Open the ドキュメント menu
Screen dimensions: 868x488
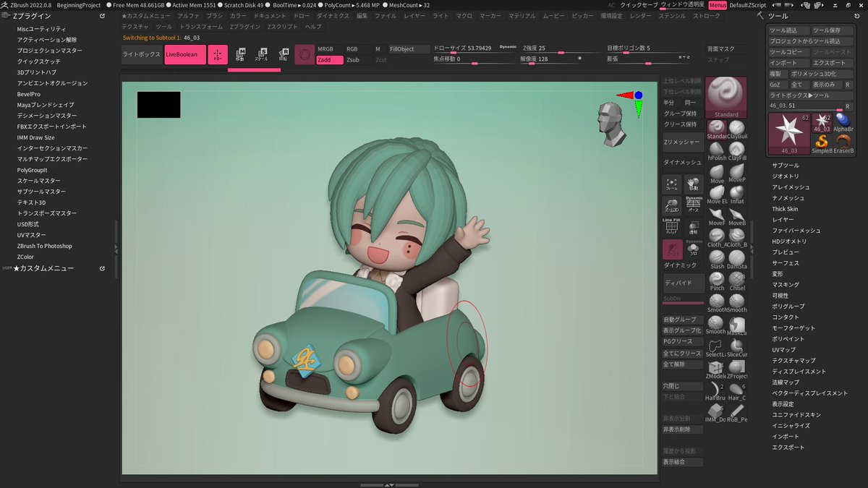coord(269,15)
